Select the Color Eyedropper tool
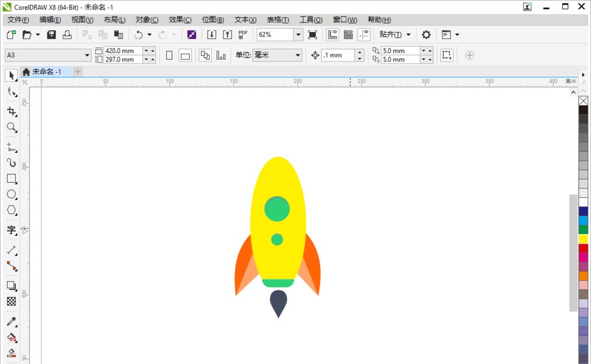 (11, 322)
